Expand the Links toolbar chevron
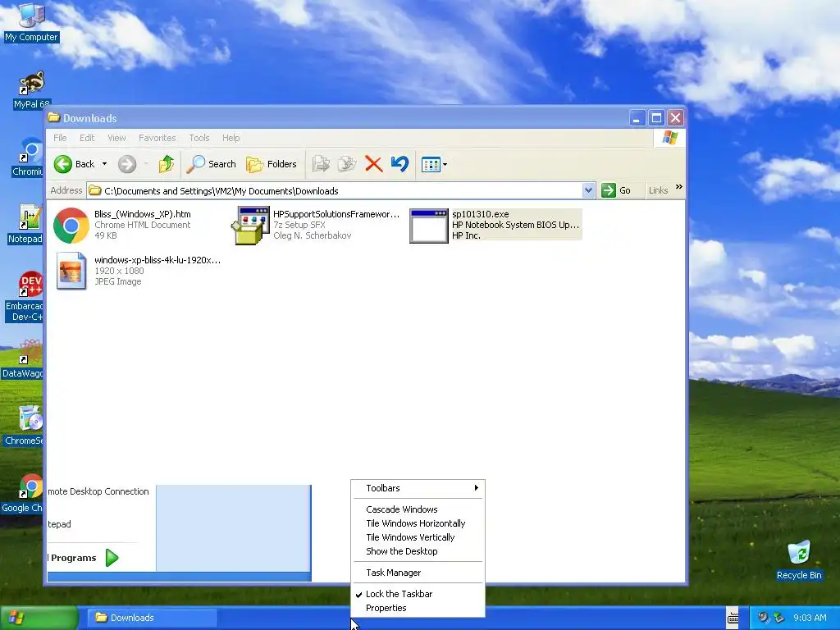This screenshot has height=630, width=840. 678,186
